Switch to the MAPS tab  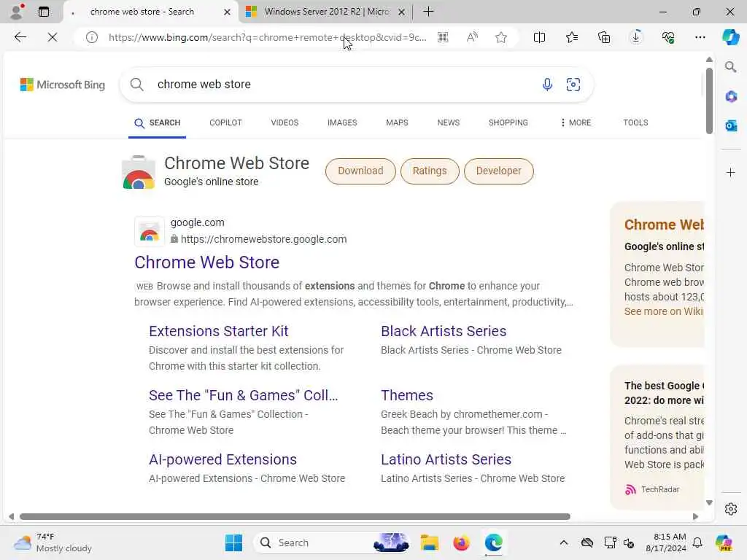point(397,122)
